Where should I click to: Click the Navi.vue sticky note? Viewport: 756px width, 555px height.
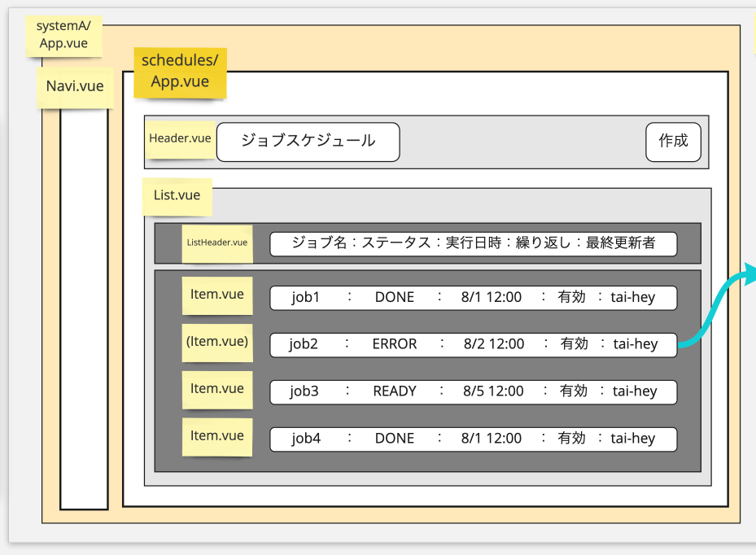pos(74,86)
